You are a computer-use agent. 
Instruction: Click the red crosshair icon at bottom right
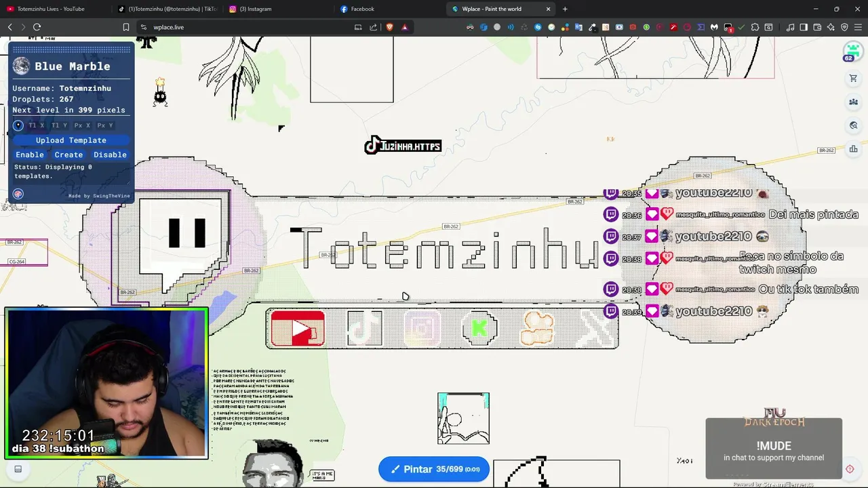(850, 469)
